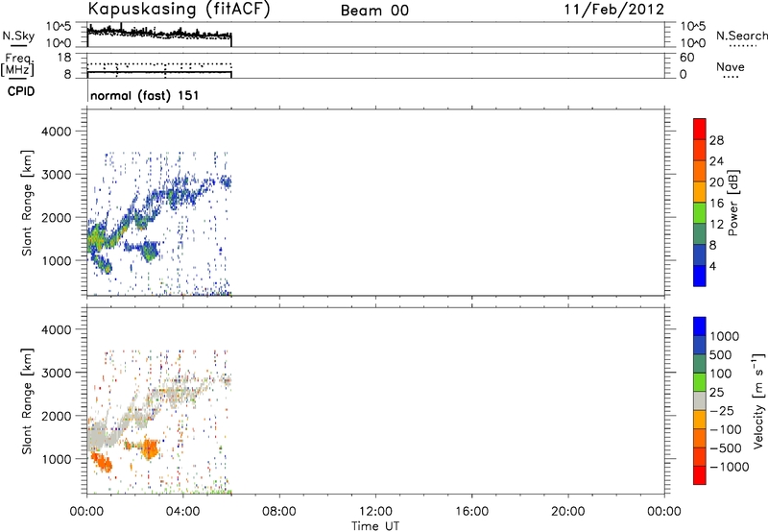Click the 'Kapuskasing (fitACF)' plot title
This screenshot has width=768, height=532.
(x=179, y=9)
